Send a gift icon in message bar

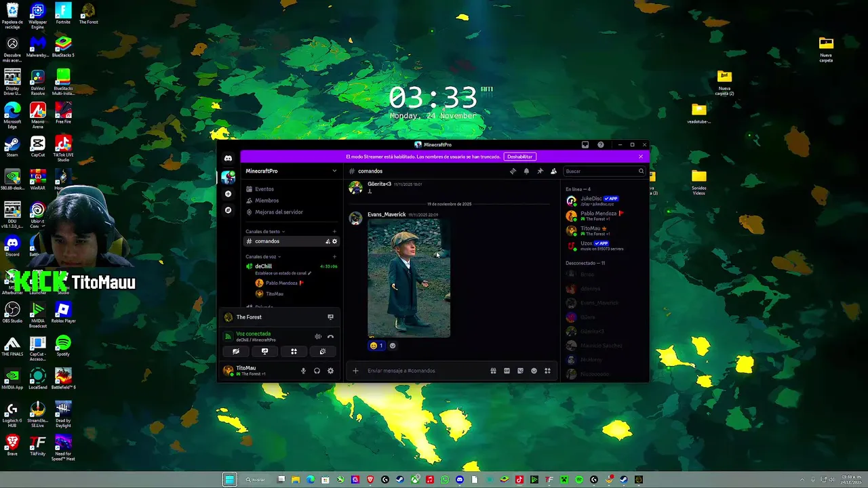click(x=493, y=371)
